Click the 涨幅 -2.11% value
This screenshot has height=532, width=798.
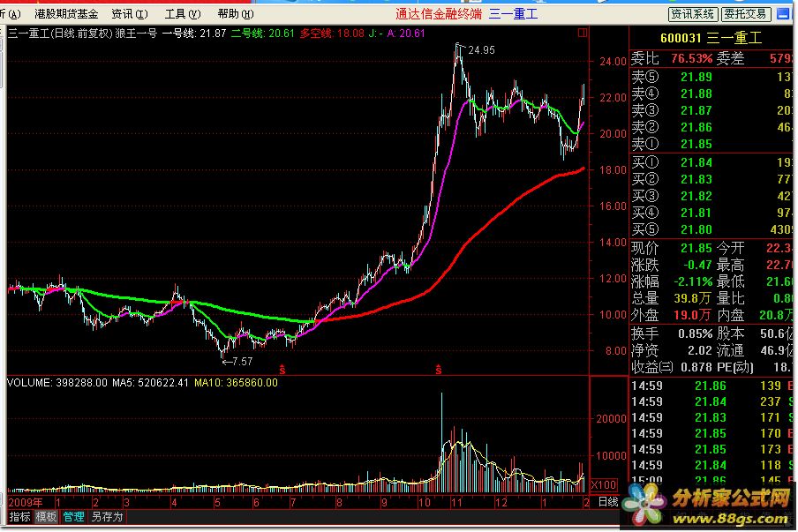pyautogui.click(x=693, y=281)
